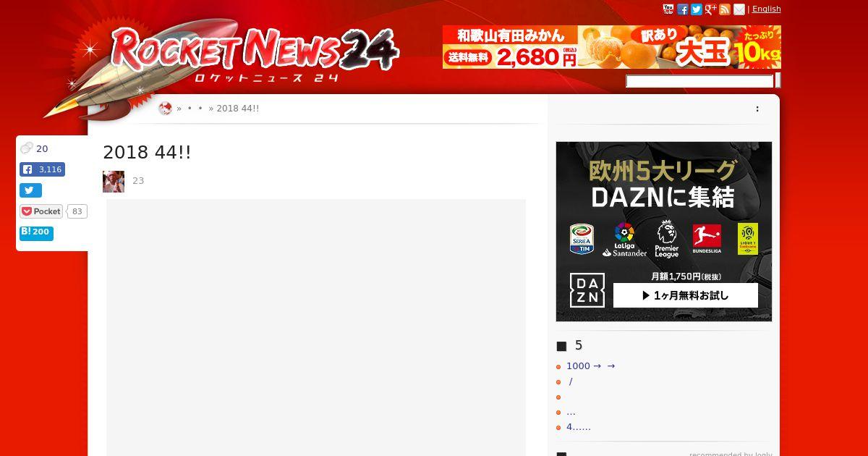Open the '2018 44!!' breadcrumb entry
868x456 pixels.
pos(238,109)
